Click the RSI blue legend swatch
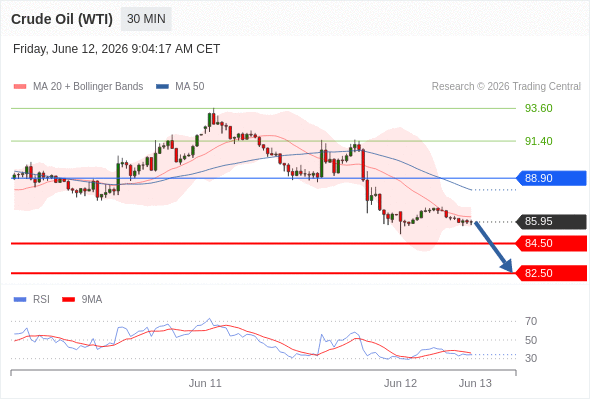 click(x=20, y=300)
